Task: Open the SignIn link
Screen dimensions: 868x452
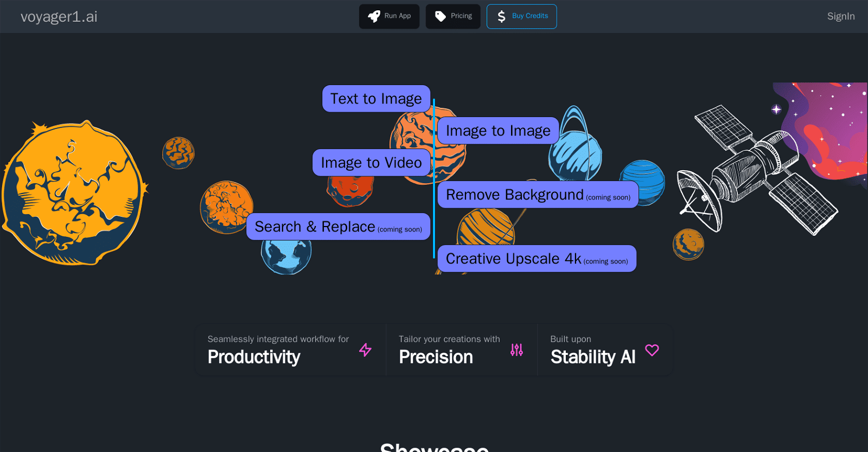Action: (840, 16)
